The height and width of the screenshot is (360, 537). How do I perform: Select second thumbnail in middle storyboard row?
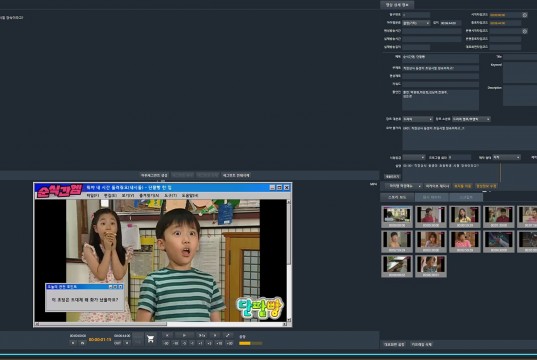431,241
